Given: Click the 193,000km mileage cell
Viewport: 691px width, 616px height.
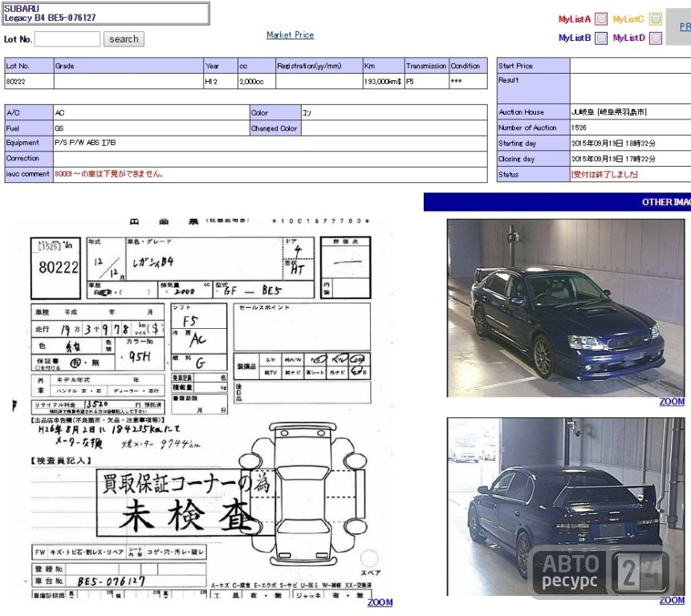Looking at the screenshot, I should (384, 82).
